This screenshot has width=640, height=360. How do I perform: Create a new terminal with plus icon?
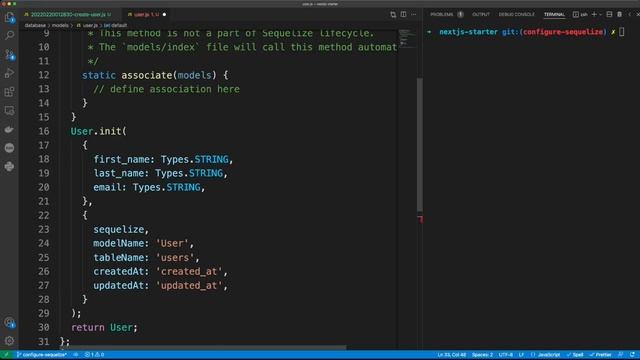pyautogui.click(x=594, y=14)
